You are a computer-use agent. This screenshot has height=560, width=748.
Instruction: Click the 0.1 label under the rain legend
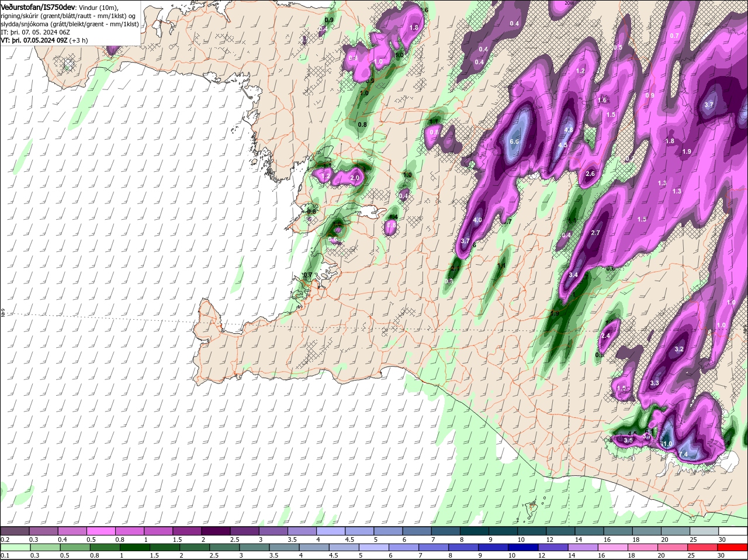click(5, 555)
